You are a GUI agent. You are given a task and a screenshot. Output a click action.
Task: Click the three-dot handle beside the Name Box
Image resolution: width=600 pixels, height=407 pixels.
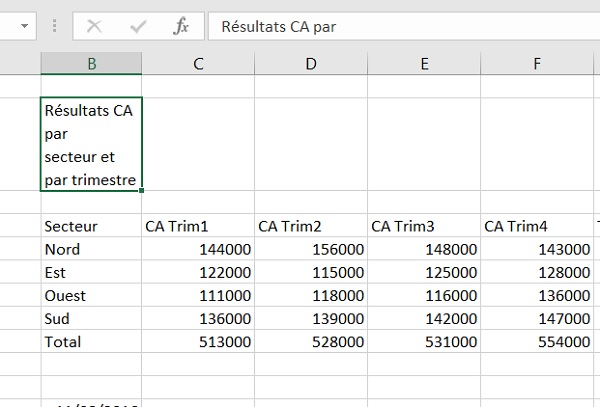click(54, 26)
